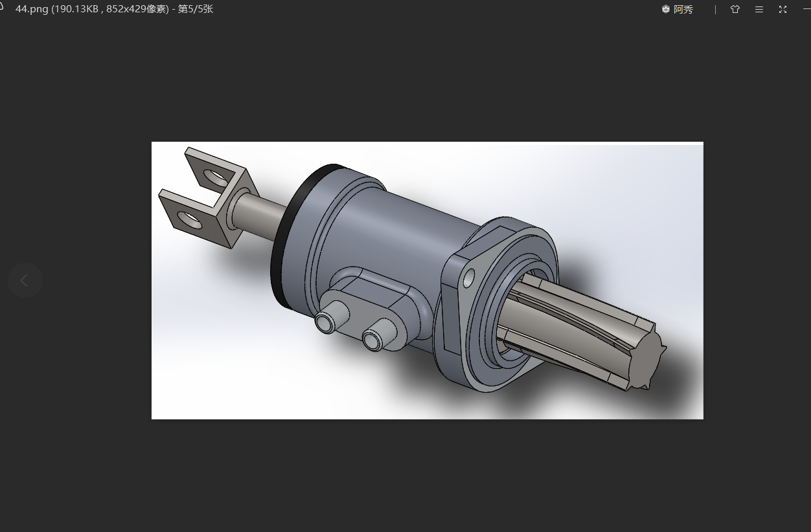Click the "第5/5张" page counter text
Image resolution: width=811 pixels, height=532 pixels.
pyautogui.click(x=195, y=9)
